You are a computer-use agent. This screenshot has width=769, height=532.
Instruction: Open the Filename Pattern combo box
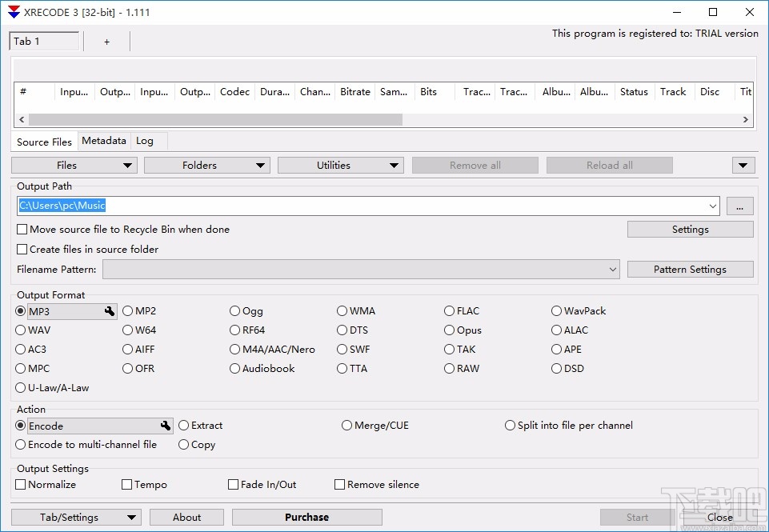(x=361, y=270)
